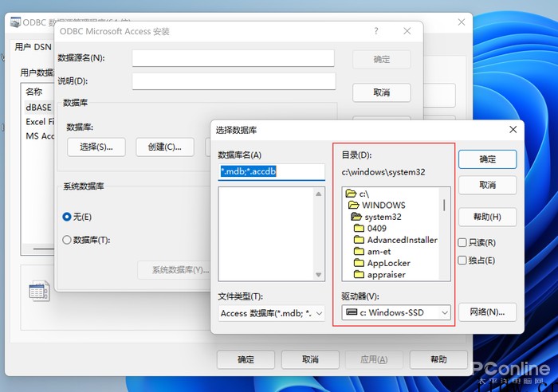Select the c:\ folder in directory tree
This screenshot has width=558, height=392.
pos(357,194)
